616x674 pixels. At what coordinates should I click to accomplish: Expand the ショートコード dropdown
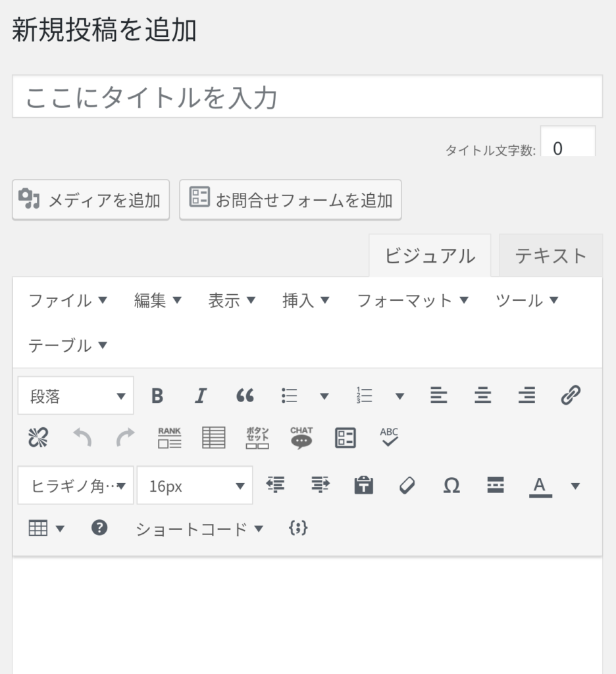tap(199, 529)
